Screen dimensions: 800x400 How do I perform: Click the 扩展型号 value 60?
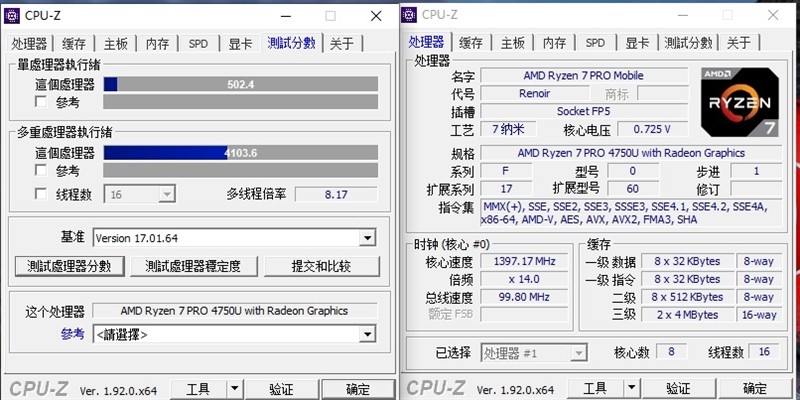coord(633,188)
